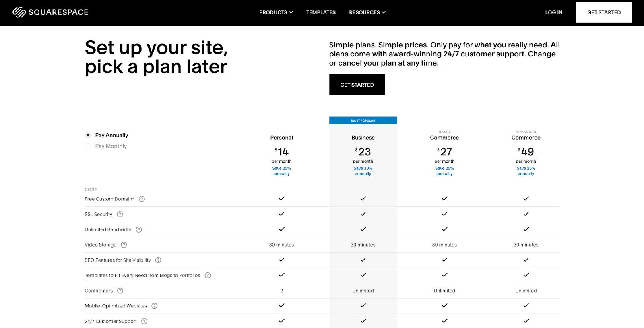
Task: Click Personal checkmark for Free Custom Domain
Action: click(x=282, y=198)
